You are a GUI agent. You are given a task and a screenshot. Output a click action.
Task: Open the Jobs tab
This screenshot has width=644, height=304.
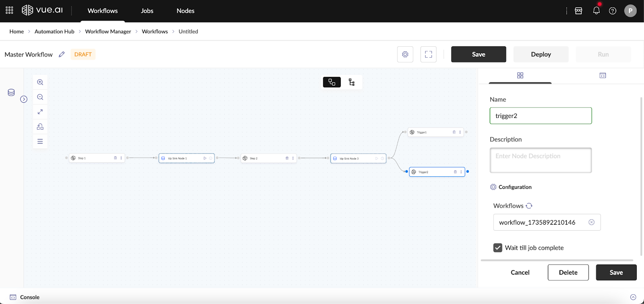pyautogui.click(x=147, y=11)
